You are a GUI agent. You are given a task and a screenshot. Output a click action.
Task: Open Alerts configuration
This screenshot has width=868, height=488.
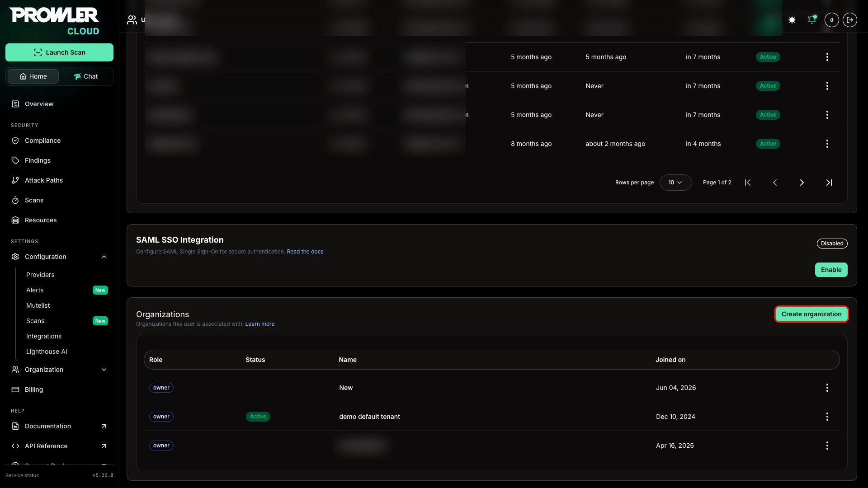click(x=35, y=290)
